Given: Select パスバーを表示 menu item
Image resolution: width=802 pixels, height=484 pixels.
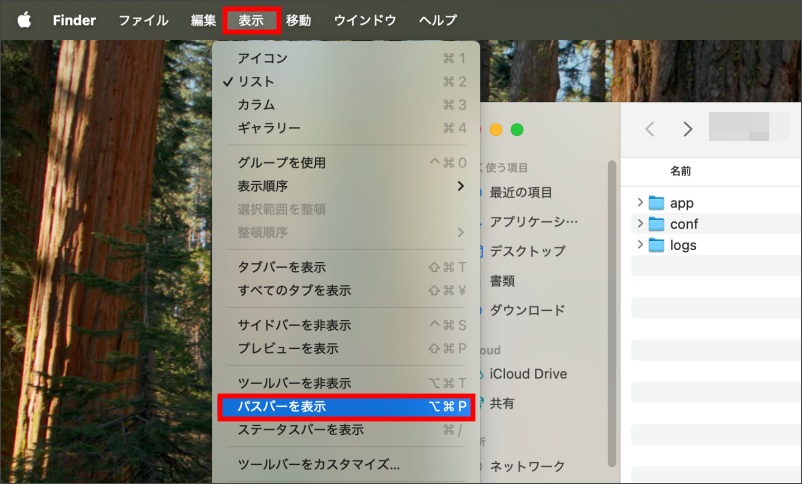Looking at the screenshot, I should (346, 406).
